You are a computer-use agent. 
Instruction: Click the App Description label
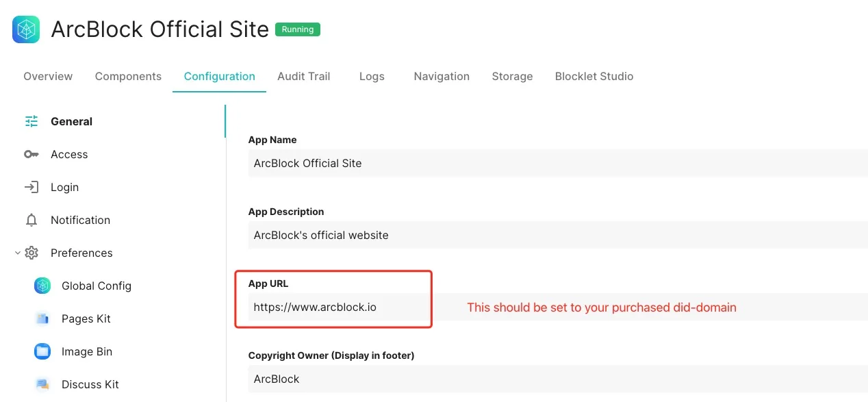[286, 212]
